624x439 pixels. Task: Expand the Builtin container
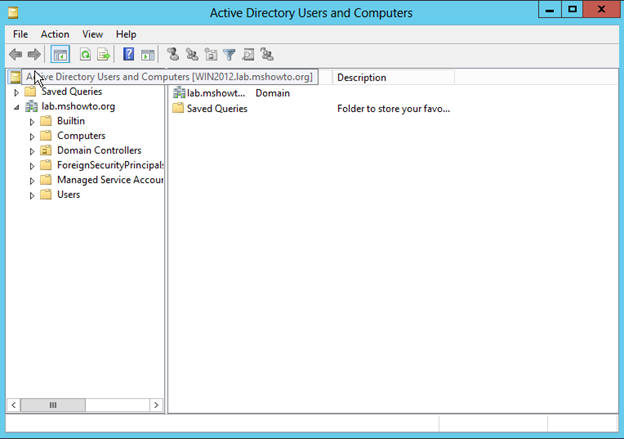tap(32, 122)
